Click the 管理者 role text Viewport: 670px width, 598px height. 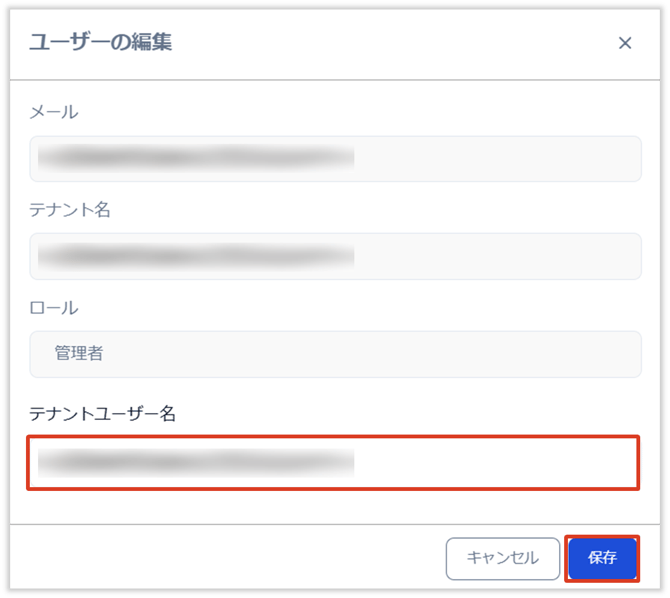79,354
